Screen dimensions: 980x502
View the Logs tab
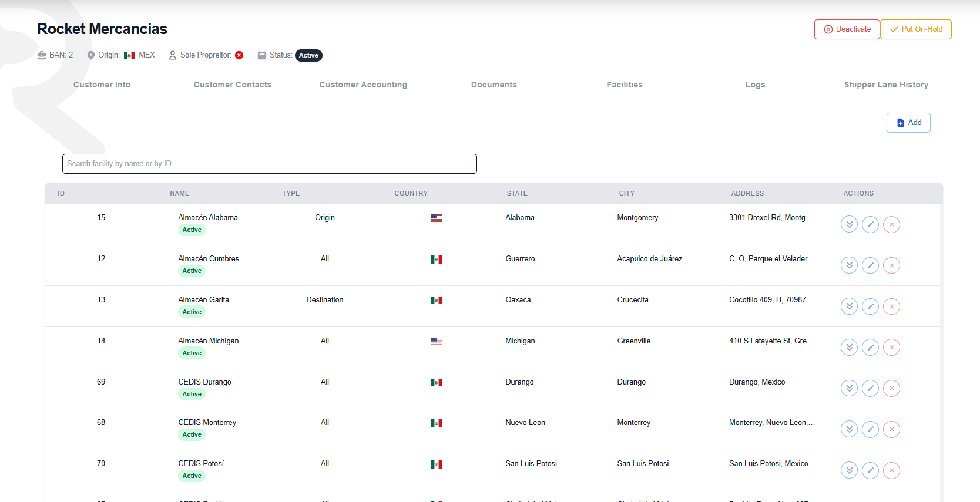point(756,85)
